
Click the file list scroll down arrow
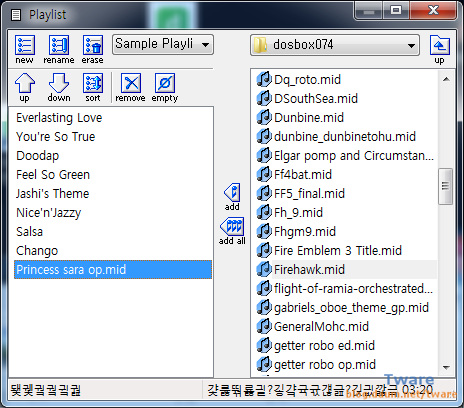[x=446, y=368]
